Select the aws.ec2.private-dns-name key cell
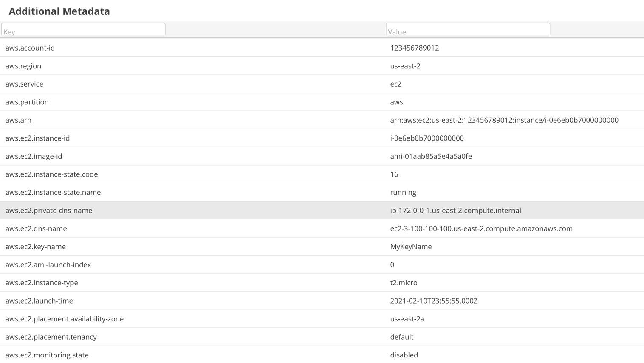Image resolution: width=644 pixels, height=363 pixels. [x=49, y=211]
